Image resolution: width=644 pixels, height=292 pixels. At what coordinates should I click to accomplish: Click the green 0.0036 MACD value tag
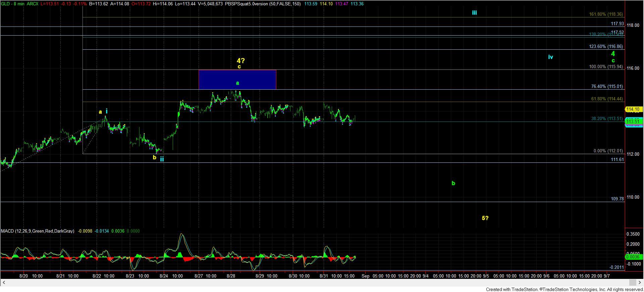click(634, 257)
